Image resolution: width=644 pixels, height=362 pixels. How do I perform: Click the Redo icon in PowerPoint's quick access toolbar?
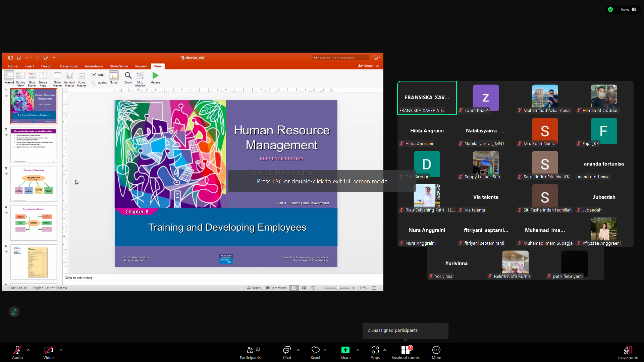[38, 58]
